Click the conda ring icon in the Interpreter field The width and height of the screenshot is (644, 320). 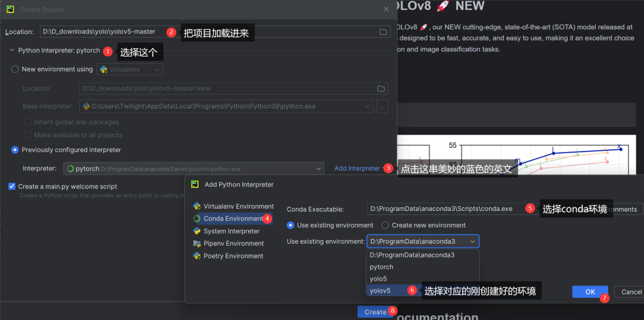[70, 169]
